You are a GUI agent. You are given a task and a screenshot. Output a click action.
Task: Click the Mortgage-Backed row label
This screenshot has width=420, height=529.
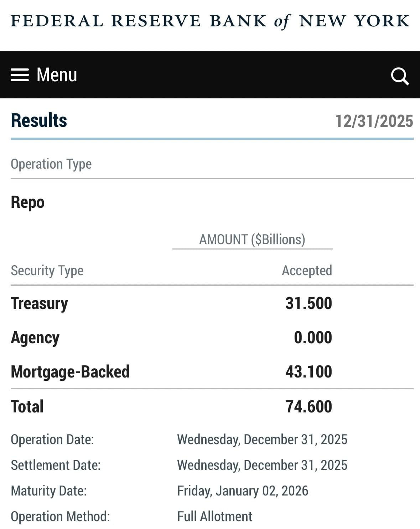coord(70,372)
